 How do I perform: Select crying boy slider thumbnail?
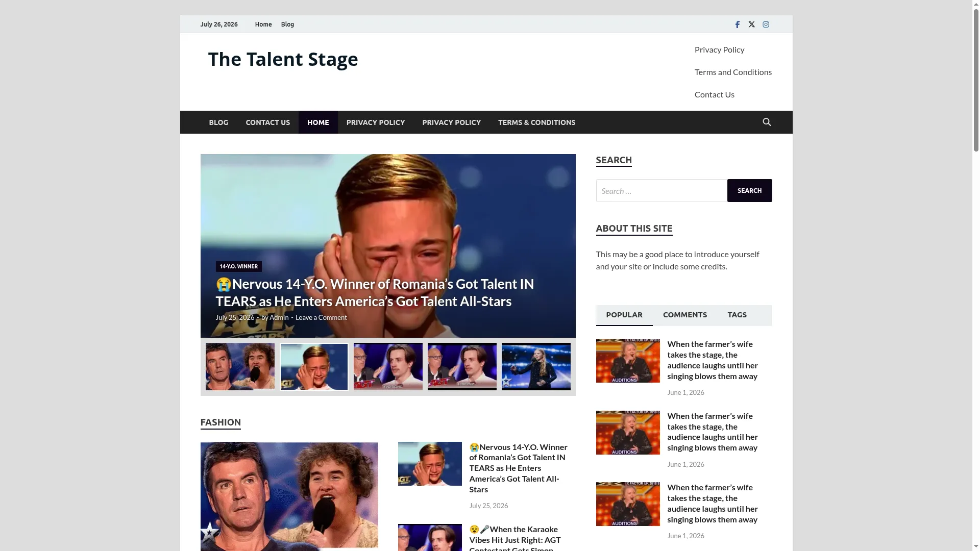point(314,366)
